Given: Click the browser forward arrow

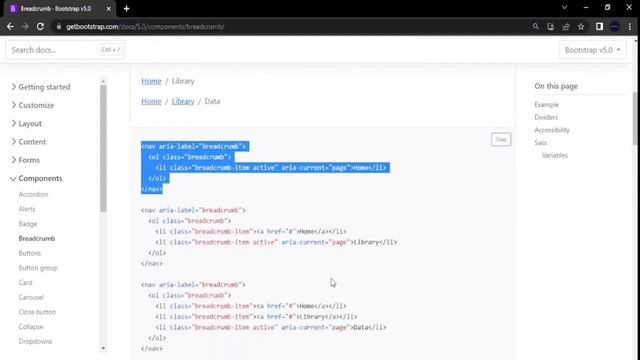Looking at the screenshot, I should coord(25,27).
